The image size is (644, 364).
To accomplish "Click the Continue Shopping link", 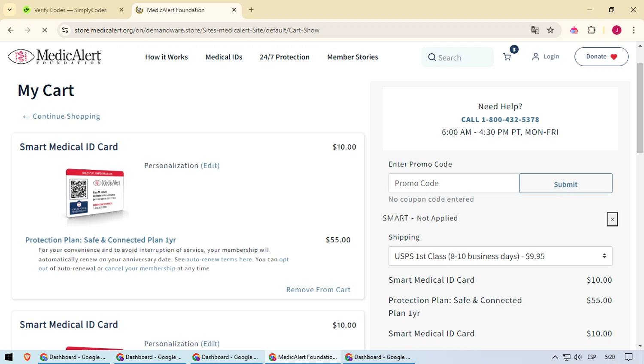I will [61, 116].
